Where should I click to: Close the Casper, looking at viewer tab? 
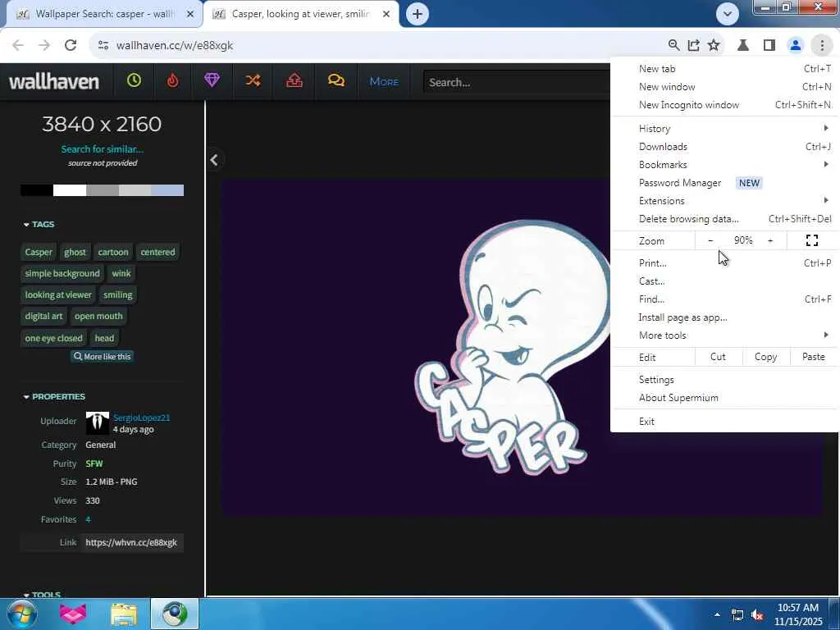386,14
